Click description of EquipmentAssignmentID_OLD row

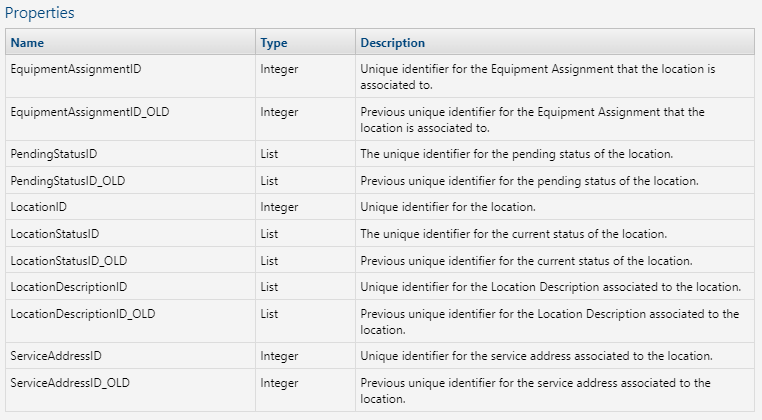point(533,120)
